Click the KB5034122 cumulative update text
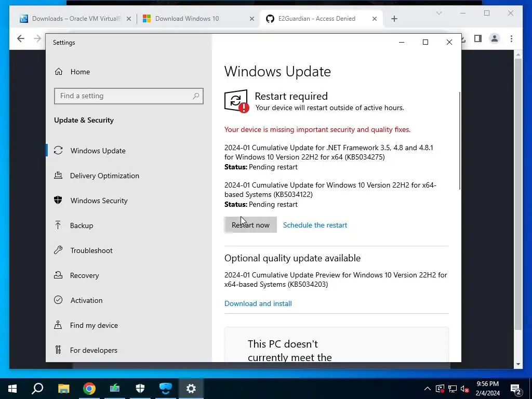Screen dimensions: 532x399 330,190
